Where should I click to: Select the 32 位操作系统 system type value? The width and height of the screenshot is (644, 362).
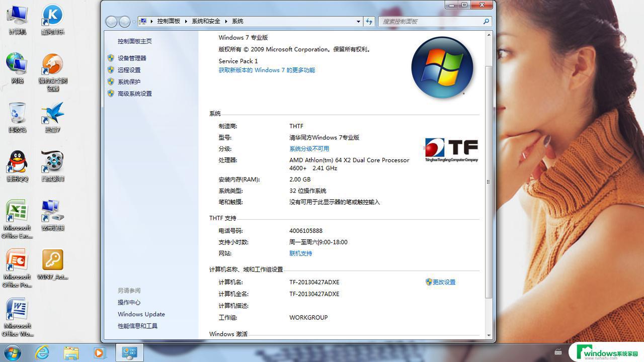pyautogui.click(x=308, y=191)
